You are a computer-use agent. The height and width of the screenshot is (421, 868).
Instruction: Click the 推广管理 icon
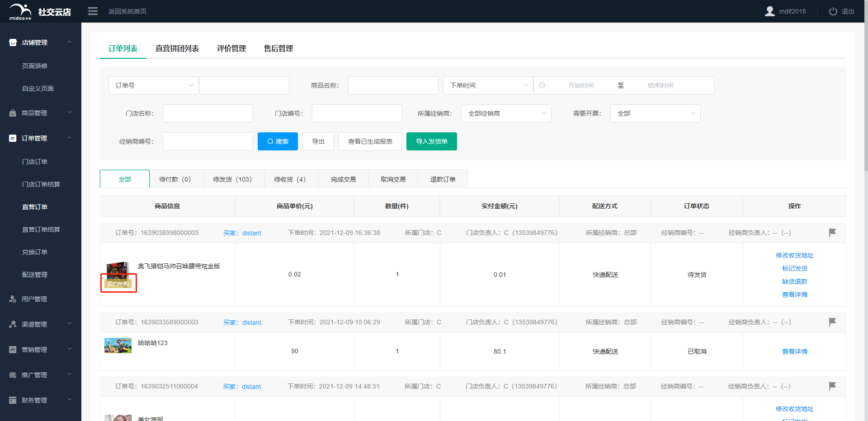click(x=13, y=375)
